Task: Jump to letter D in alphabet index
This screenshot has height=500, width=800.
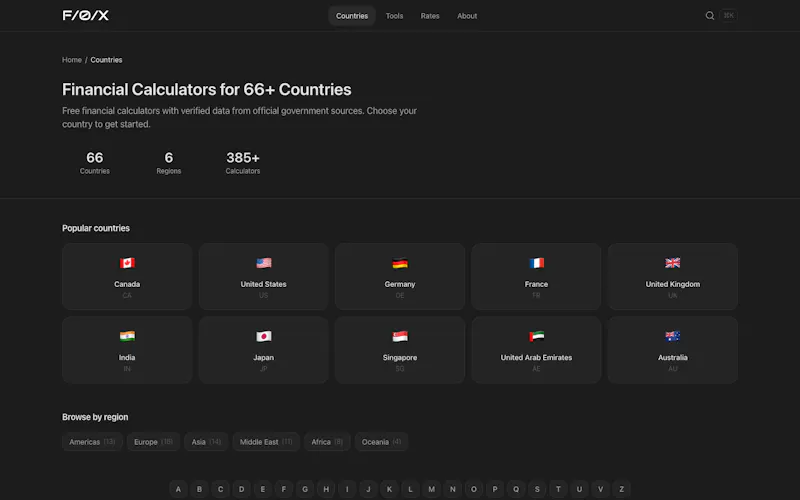Action: tap(241, 489)
